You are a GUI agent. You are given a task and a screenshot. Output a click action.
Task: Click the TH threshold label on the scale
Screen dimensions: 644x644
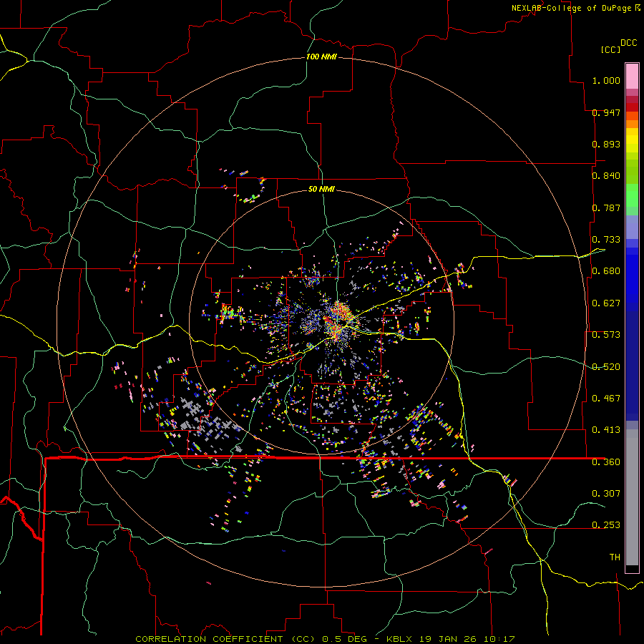click(x=615, y=557)
